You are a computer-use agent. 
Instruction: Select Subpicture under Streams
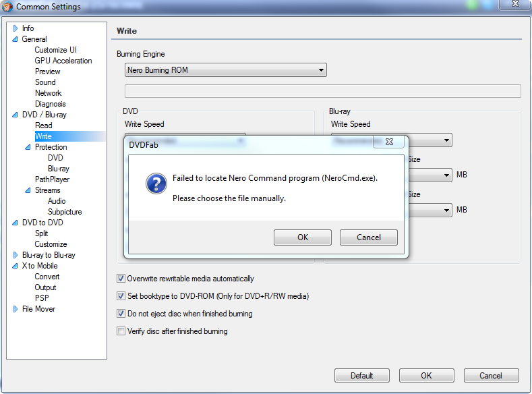(x=65, y=212)
